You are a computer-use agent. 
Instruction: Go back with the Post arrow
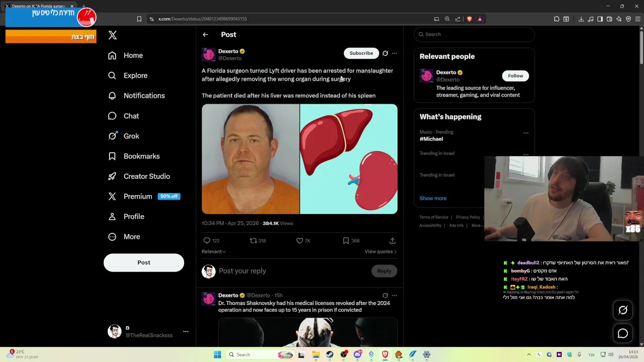coord(205,35)
